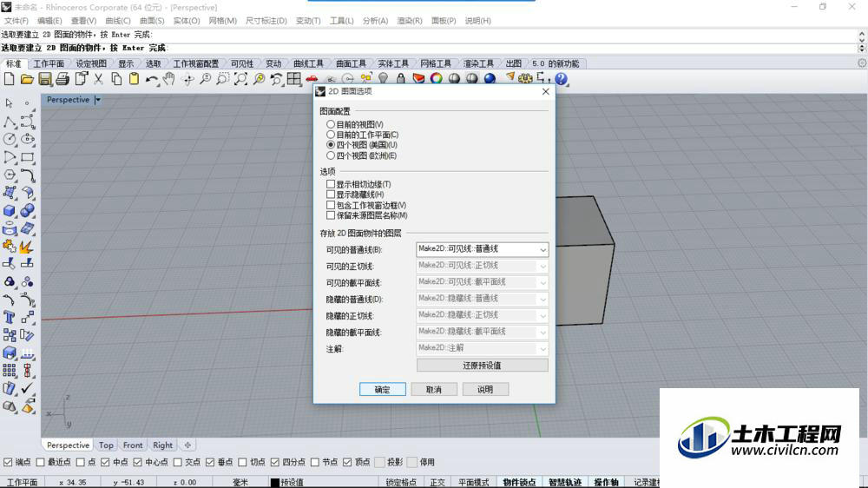868x488 pixels.
Task: Open options with the gear icon
Action: click(x=525, y=79)
